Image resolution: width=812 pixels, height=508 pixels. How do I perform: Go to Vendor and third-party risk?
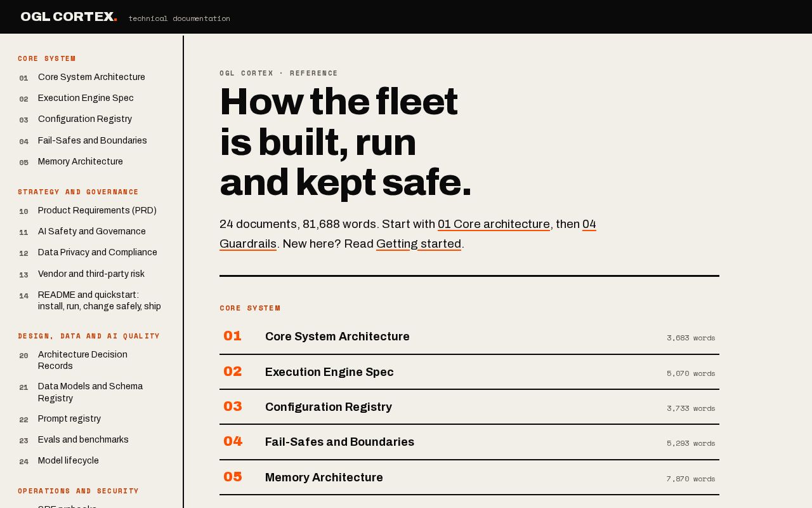[90, 274]
